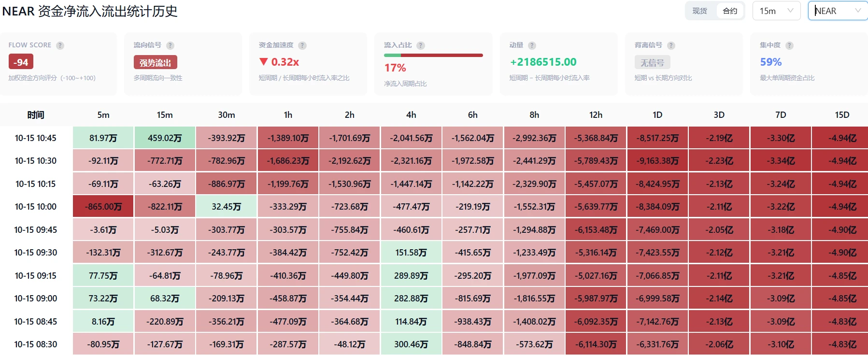Click the -6,153.48万 cell
The image size is (868, 356).
click(596, 230)
